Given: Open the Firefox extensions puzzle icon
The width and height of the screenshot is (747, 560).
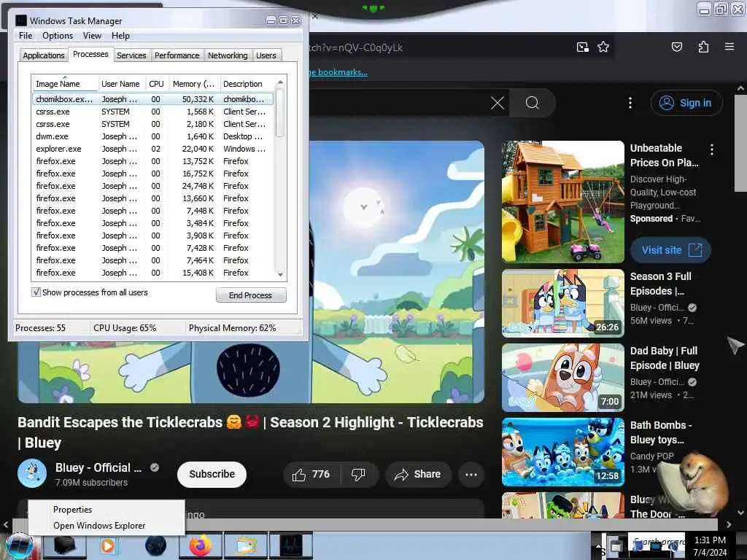Looking at the screenshot, I should point(703,47).
